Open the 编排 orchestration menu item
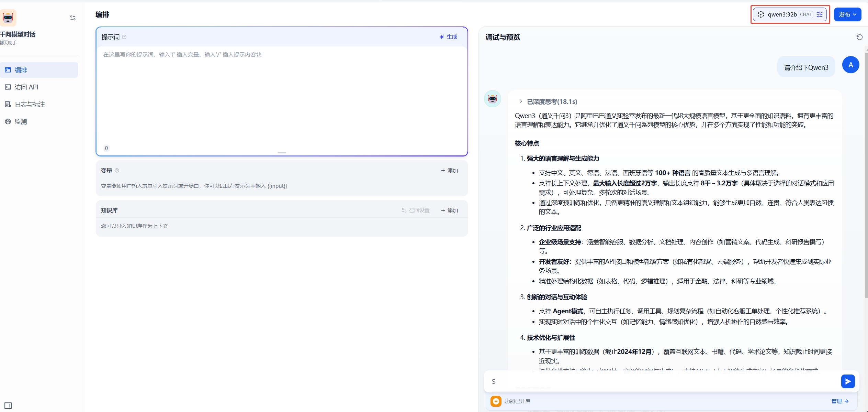 point(39,70)
